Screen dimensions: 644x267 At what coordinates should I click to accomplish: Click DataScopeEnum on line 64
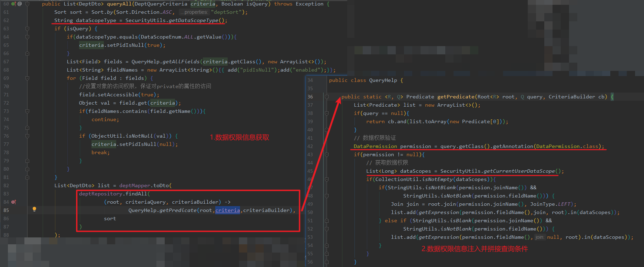161,37
